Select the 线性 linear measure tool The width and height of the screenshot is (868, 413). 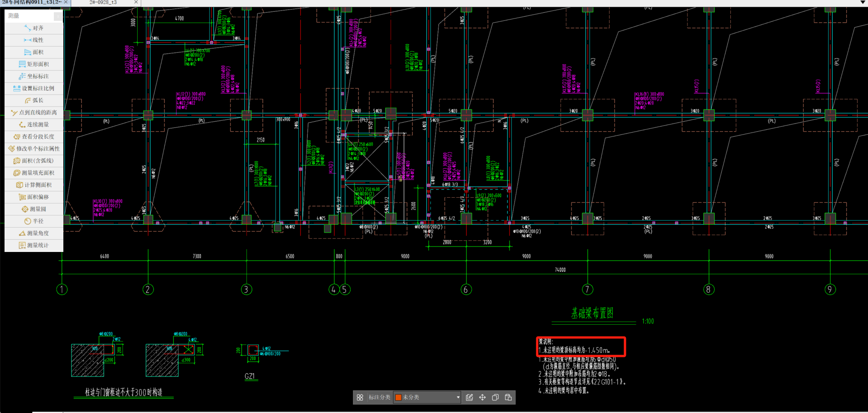[x=34, y=40]
